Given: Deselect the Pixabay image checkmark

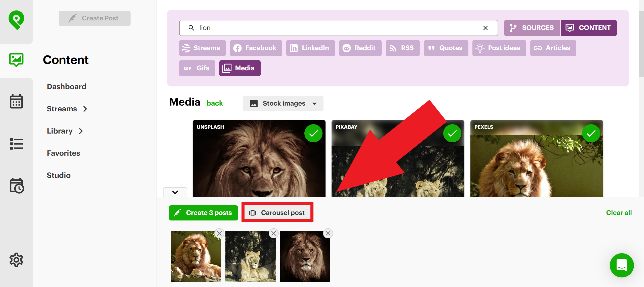Looking at the screenshot, I should (452, 133).
